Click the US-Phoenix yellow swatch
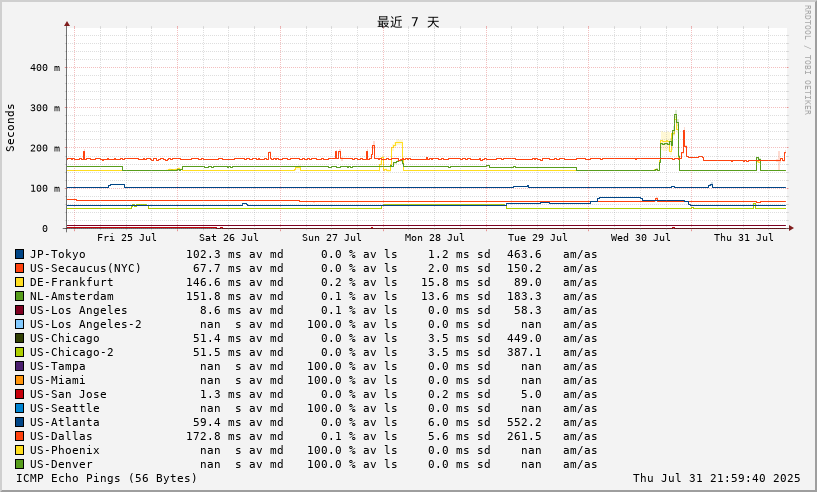The width and height of the screenshot is (817, 492). tap(19, 450)
